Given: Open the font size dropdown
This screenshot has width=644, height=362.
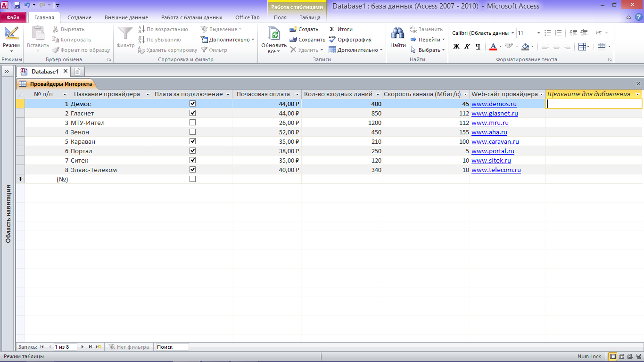Looking at the screenshot, I should (538, 33).
